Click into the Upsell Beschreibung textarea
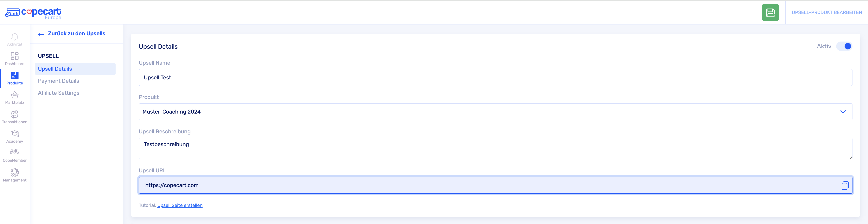The height and width of the screenshot is (224, 868). pyautogui.click(x=495, y=148)
